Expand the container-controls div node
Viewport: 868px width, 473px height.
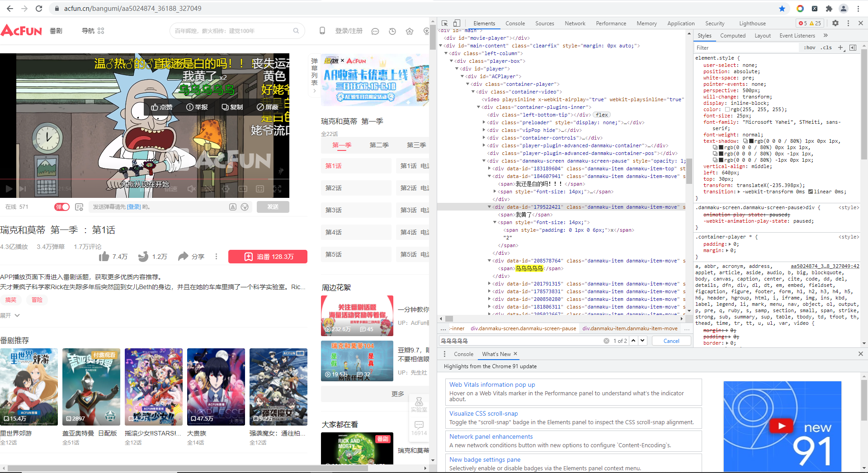point(484,138)
